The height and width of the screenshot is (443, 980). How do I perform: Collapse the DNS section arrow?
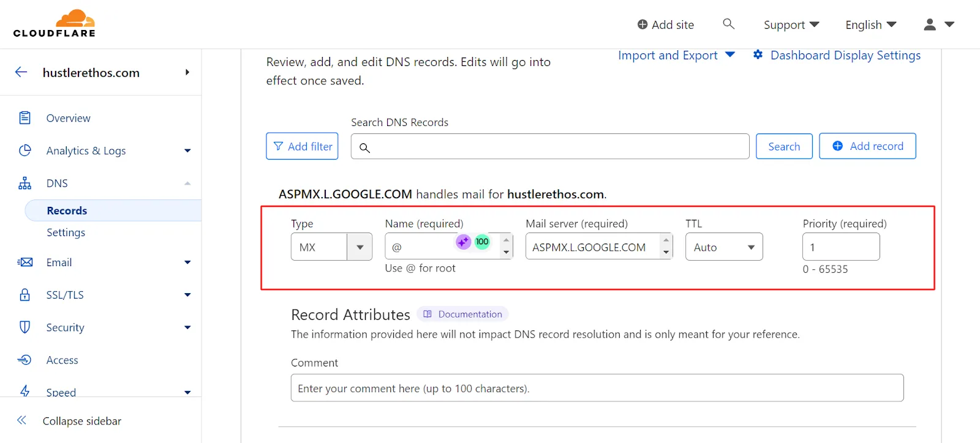point(187,183)
